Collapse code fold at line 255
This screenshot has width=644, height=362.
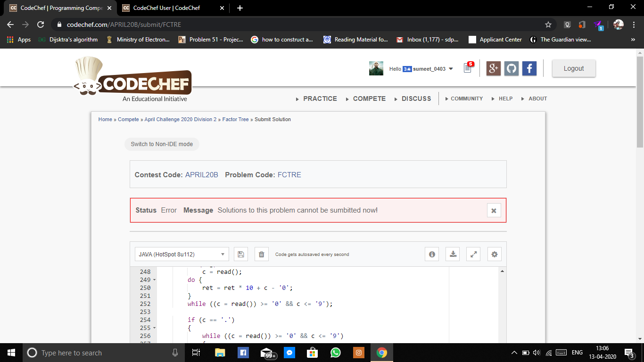tap(155, 328)
